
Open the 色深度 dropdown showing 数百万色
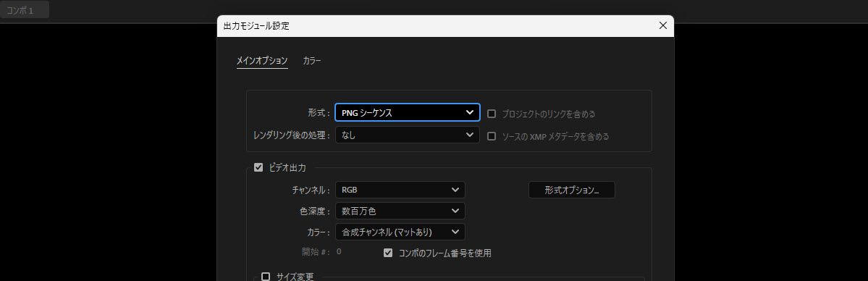pyautogui.click(x=400, y=211)
